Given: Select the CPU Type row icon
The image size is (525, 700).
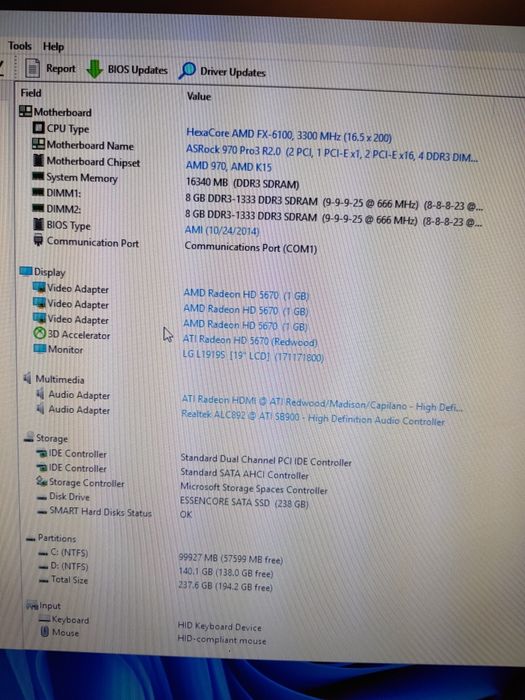Looking at the screenshot, I should pos(38,128).
